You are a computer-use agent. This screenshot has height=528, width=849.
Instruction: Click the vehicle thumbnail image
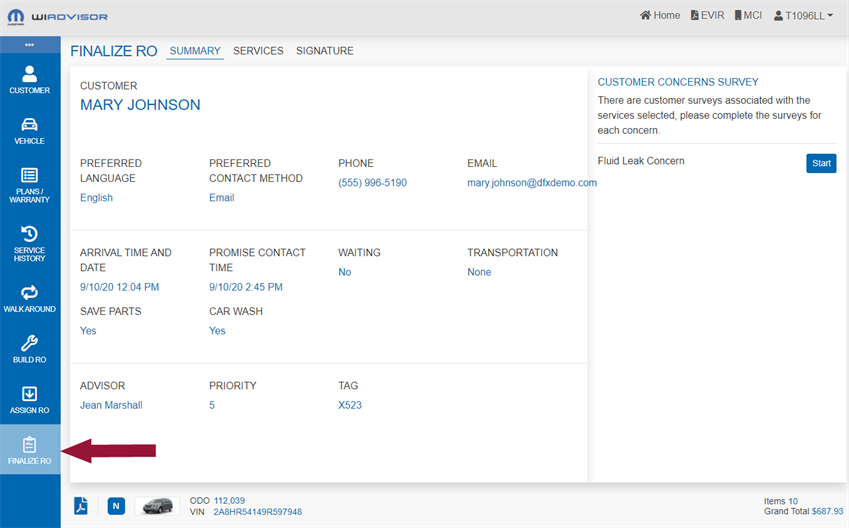(157, 506)
